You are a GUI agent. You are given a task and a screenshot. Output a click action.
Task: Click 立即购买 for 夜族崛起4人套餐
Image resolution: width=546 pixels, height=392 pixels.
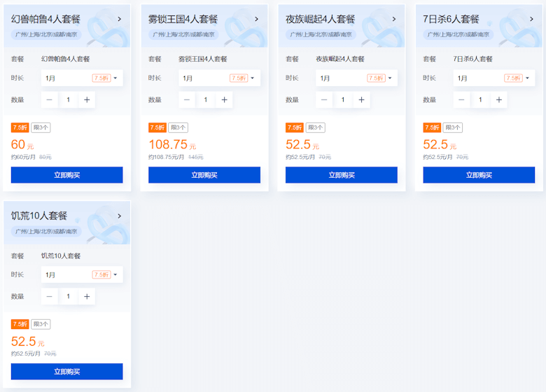[x=342, y=175]
